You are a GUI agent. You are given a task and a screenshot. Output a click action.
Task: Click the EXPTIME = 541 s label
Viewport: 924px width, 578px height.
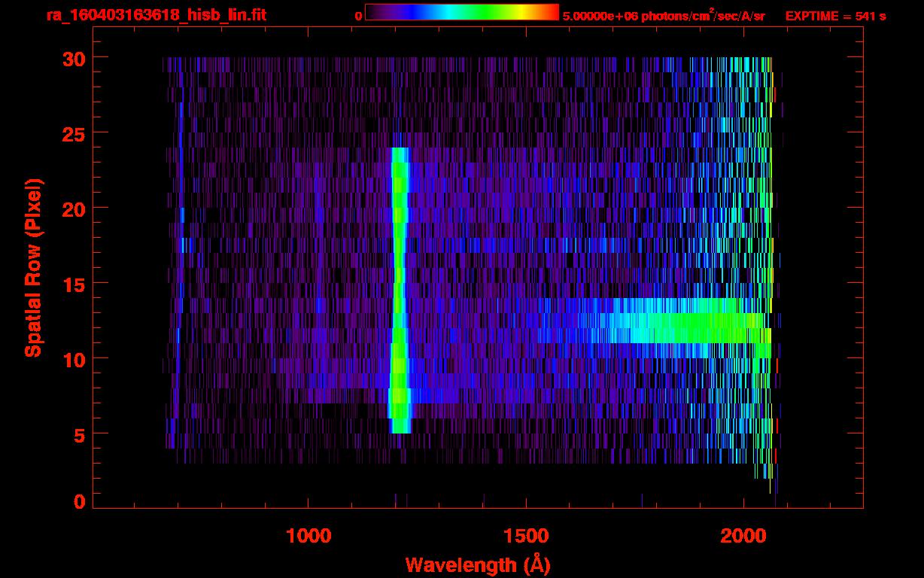pos(835,16)
